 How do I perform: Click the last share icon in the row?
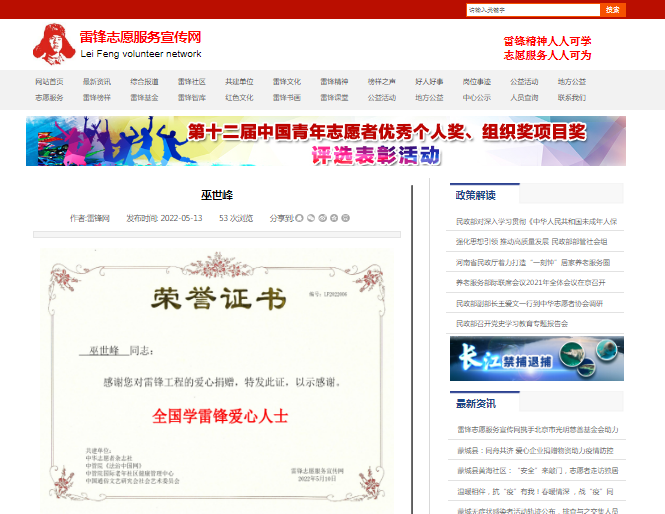pos(346,217)
